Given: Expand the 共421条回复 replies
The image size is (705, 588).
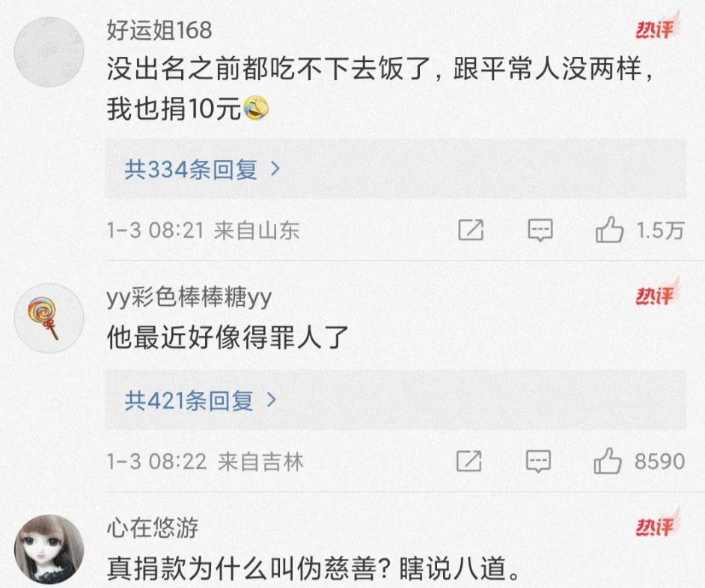Looking at the screenshot, I should click(396, 400).
